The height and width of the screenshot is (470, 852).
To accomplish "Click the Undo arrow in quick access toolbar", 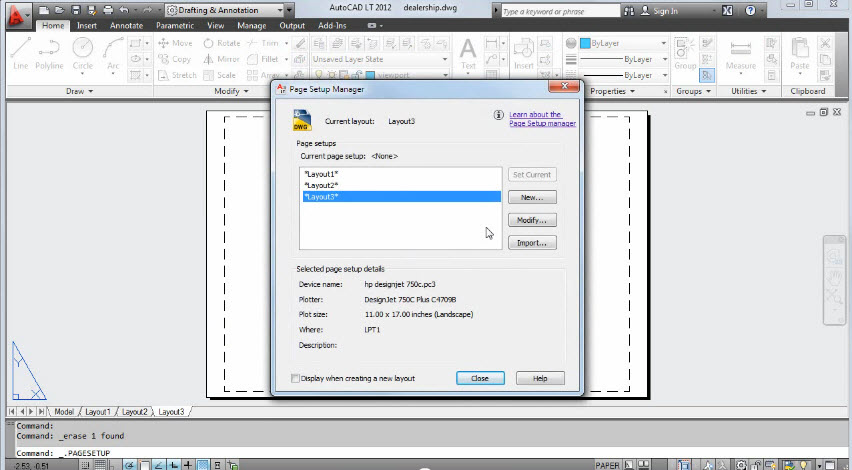I will click(124, 10).
